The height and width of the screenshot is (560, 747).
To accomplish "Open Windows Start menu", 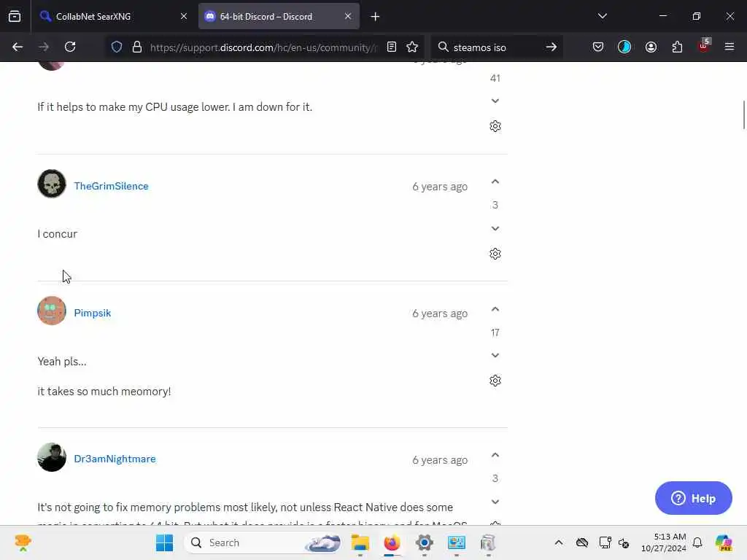I will coord(164,542).
